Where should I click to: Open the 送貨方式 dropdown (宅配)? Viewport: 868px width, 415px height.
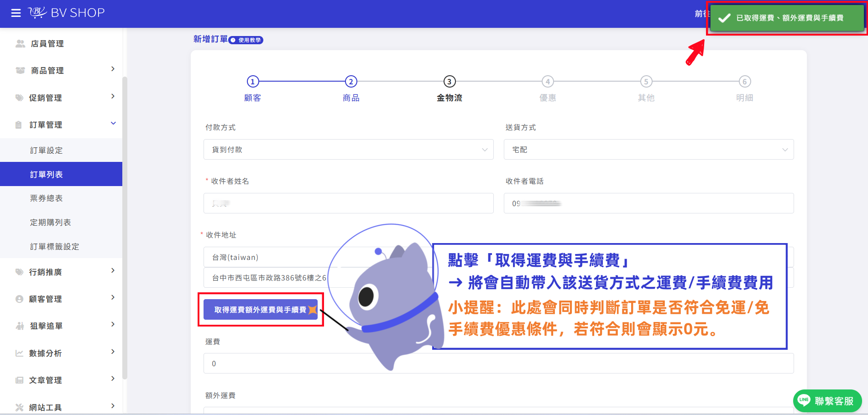[649, 150]
